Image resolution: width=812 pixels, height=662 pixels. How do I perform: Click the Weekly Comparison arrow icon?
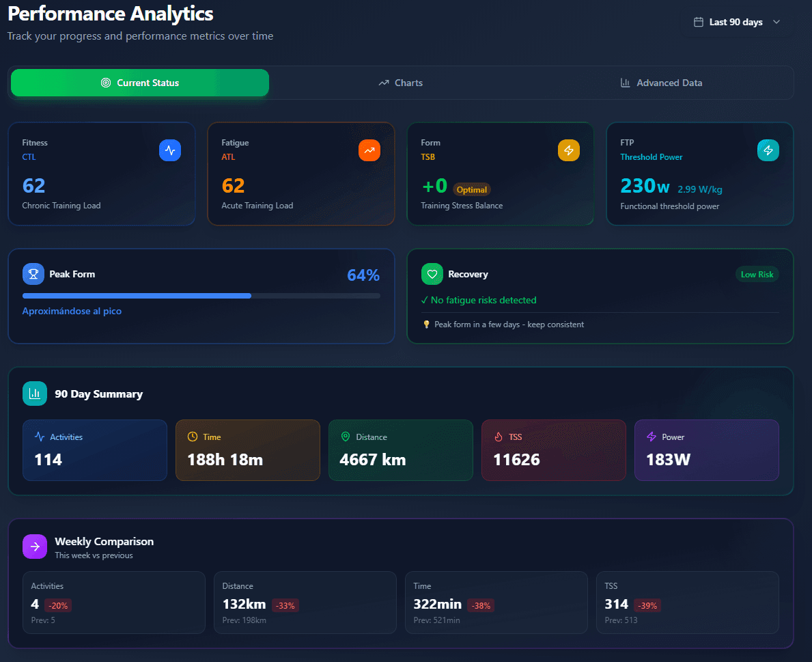[x=35, y=546]
